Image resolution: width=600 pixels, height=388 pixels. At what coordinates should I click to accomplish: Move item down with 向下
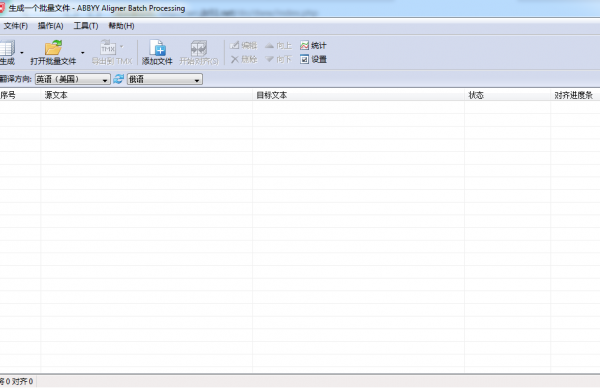tap(278, 59)
